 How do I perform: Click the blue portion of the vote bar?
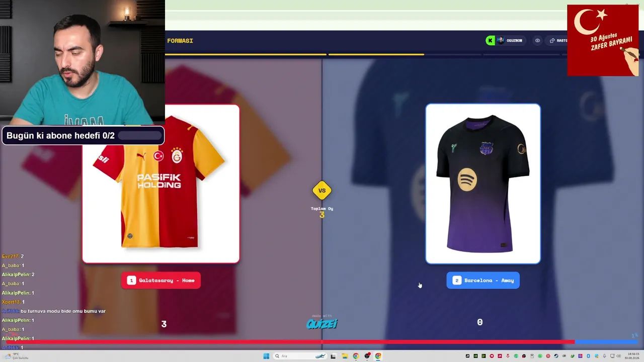[607, 342]
